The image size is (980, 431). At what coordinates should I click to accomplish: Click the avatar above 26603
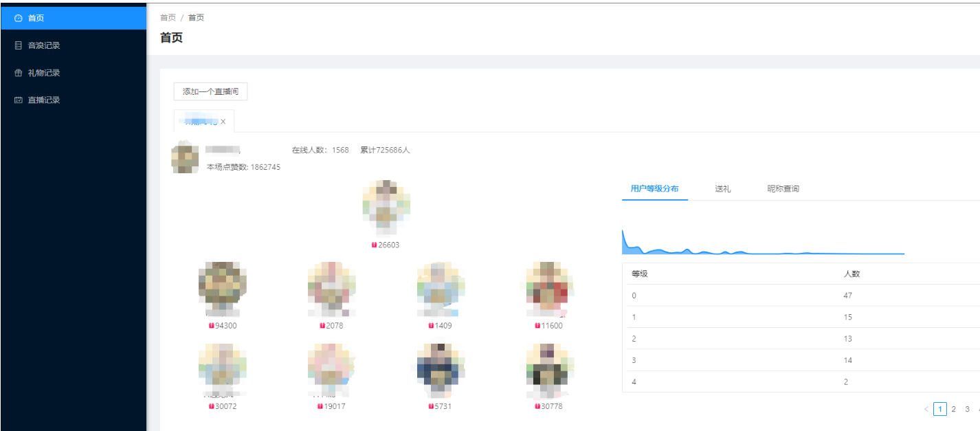[x=386, y=203]
